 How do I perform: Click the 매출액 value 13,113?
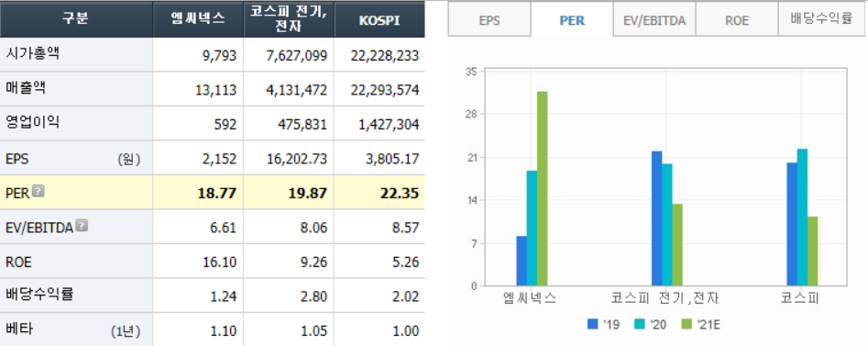point(216,90)
